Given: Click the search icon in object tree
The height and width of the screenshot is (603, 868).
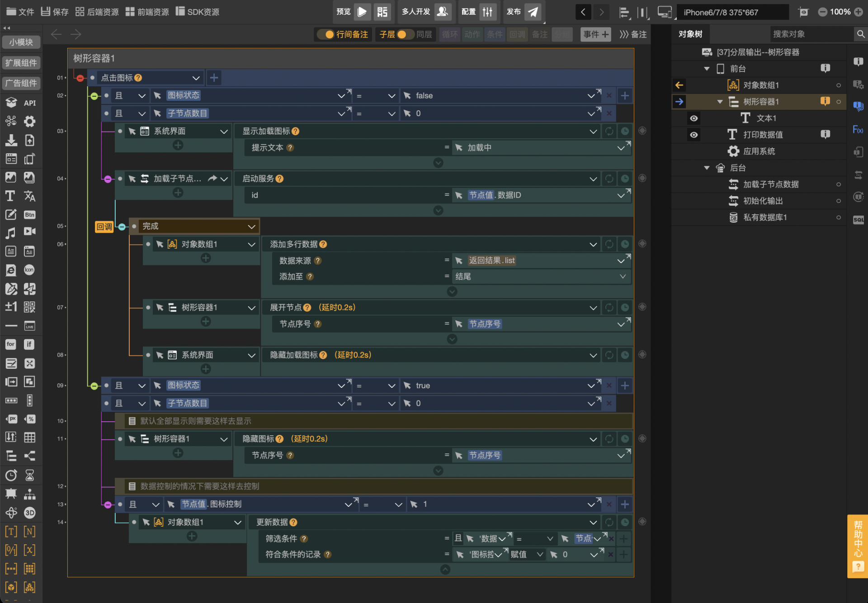Looking at the screenshot, I should [860, 34].
